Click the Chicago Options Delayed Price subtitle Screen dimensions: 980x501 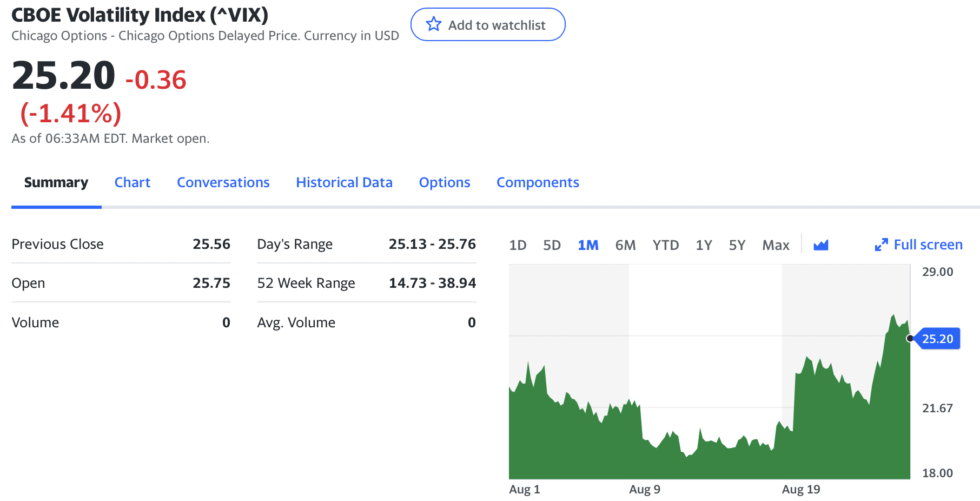[x=205, y=36]
